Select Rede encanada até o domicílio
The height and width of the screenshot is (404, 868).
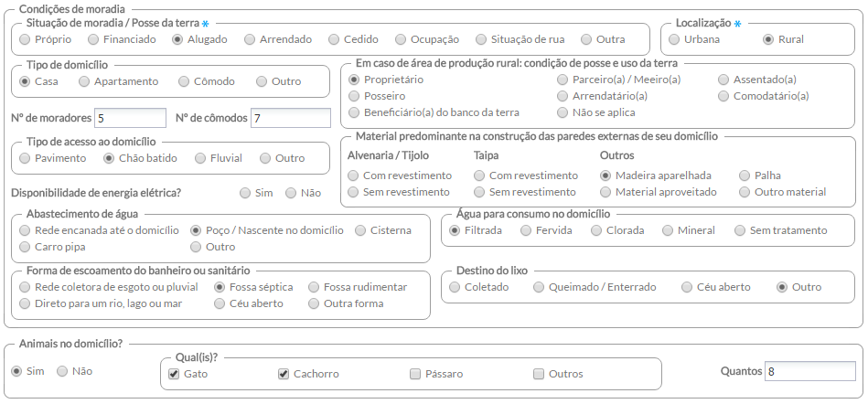point(25,230)
